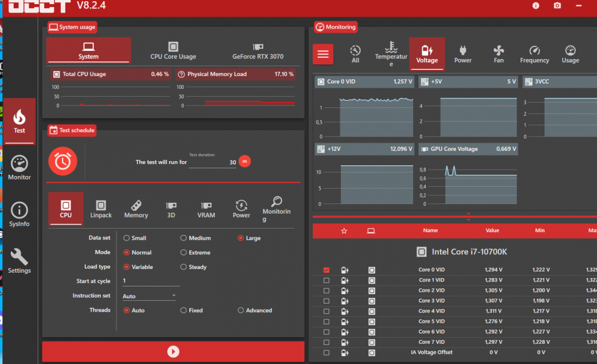597x364 pixels.
Task: Open the Test section in sidebar
Action: point(20,121)
